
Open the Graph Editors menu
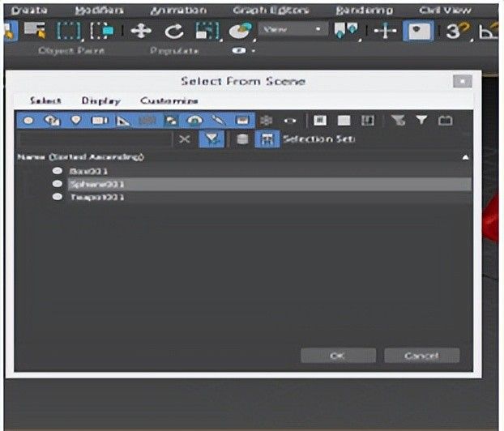click(271, 11)
